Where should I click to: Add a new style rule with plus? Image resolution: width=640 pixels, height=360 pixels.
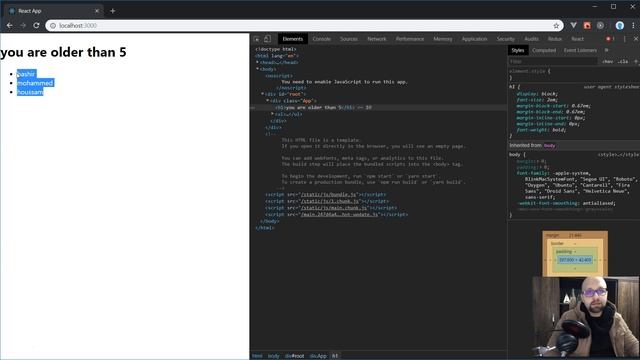pyautogui.click(x=636, y=62)
